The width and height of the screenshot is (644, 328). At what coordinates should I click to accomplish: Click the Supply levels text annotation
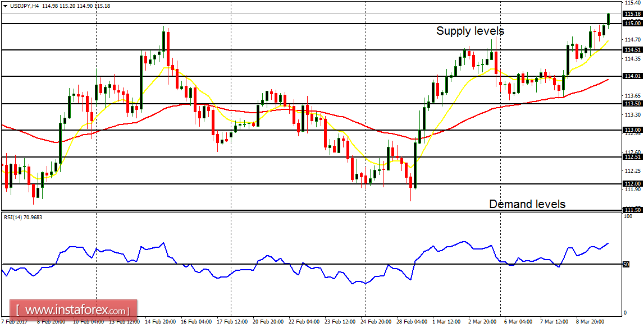[x=471, y=31]
